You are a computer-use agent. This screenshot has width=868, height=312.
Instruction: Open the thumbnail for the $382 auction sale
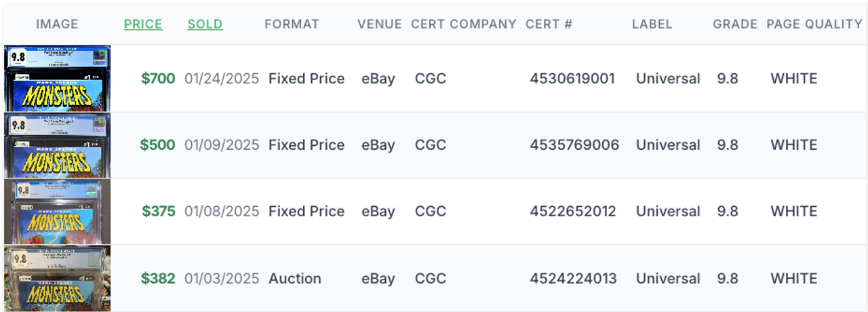coord(57,278)
